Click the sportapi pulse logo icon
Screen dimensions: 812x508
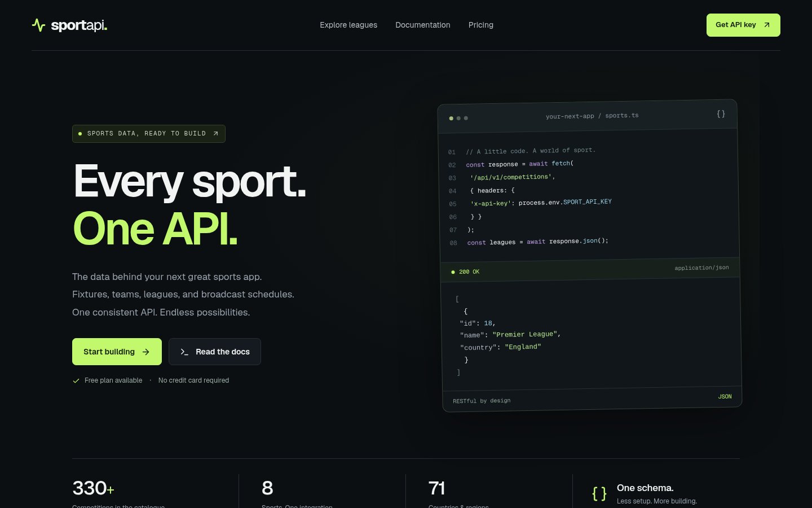pos(38,25)
